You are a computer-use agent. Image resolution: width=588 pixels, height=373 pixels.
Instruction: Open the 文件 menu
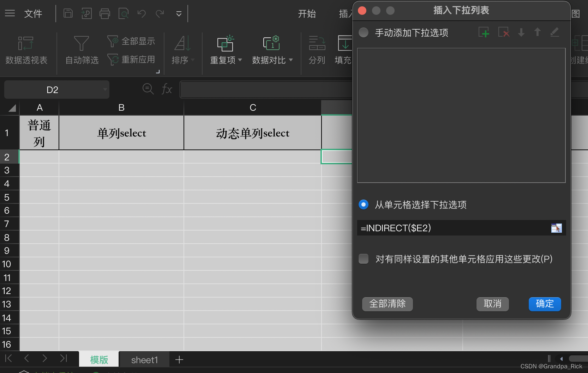pos(33,13)
